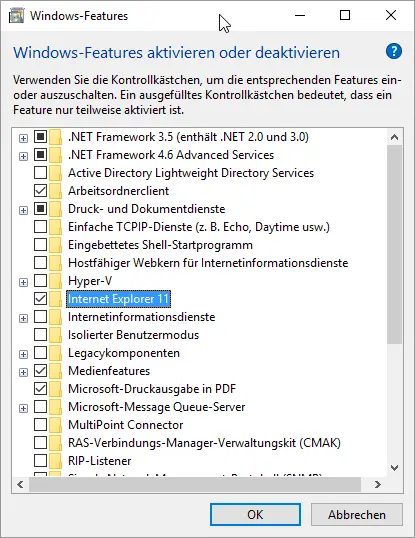Click the scroll up arrow of feature list
415x538 pixels.
pyautogui.click(x=394, y=137)
